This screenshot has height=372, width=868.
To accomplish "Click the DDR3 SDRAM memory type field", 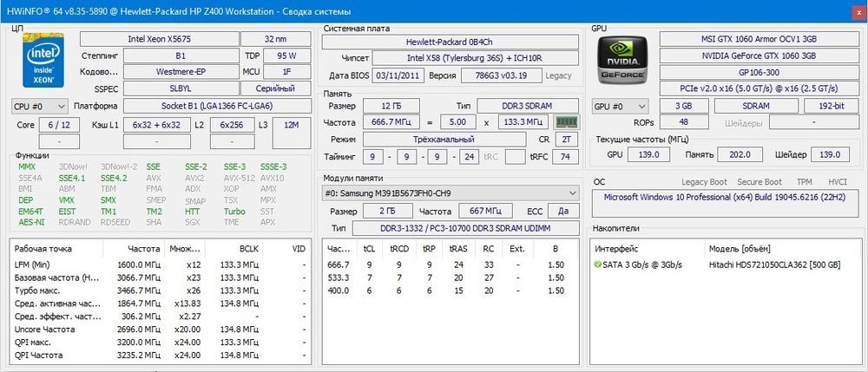I will tap(528, 106).
